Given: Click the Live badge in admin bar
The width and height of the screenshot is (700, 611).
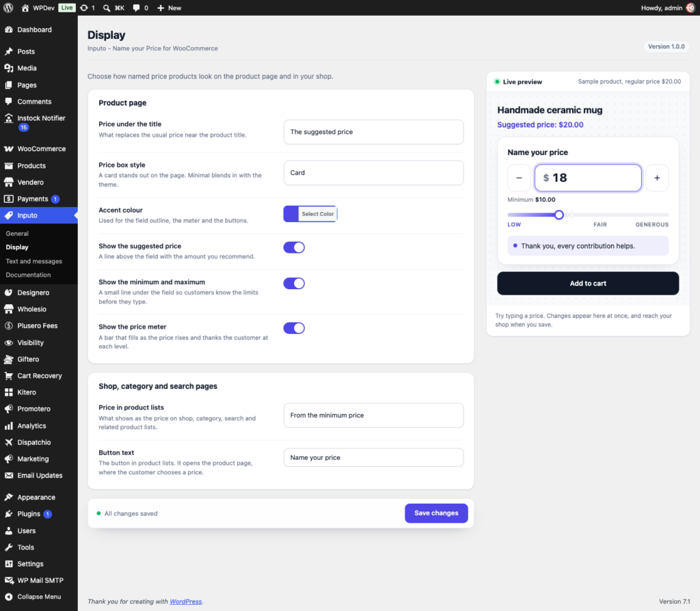Looking at the screenshot, I should (x=66, y=8).
